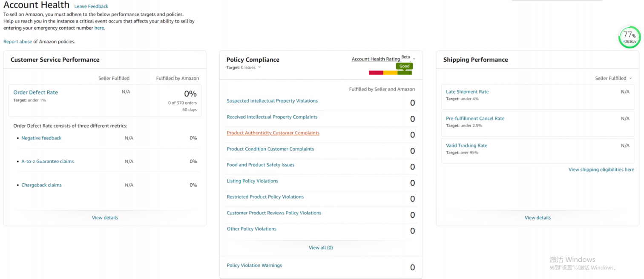Open Food and Product Safety Issues
Screen dimensions: 644x279
260,165
